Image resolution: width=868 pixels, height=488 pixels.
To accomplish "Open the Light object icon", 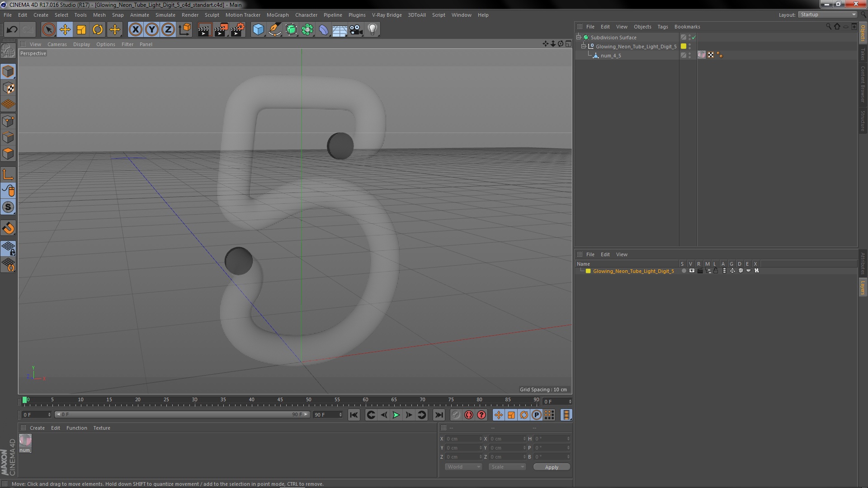I will (x=372, y=30).
